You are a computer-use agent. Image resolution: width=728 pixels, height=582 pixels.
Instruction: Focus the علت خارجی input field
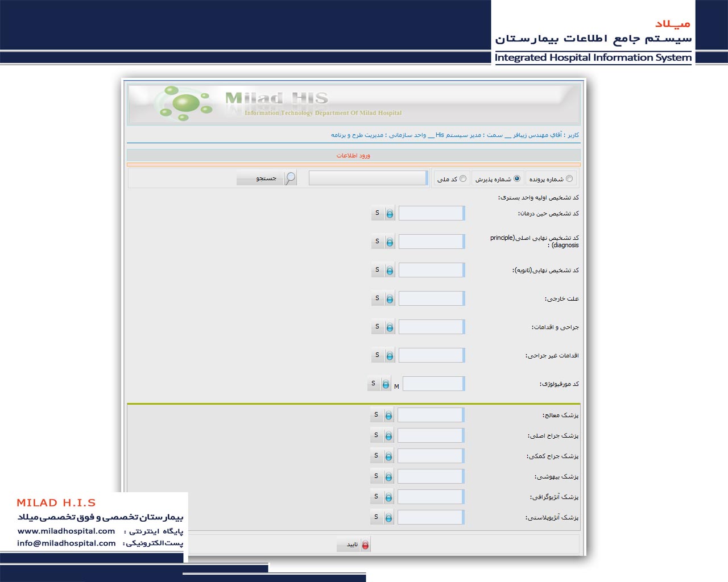[x=432, y=298]
